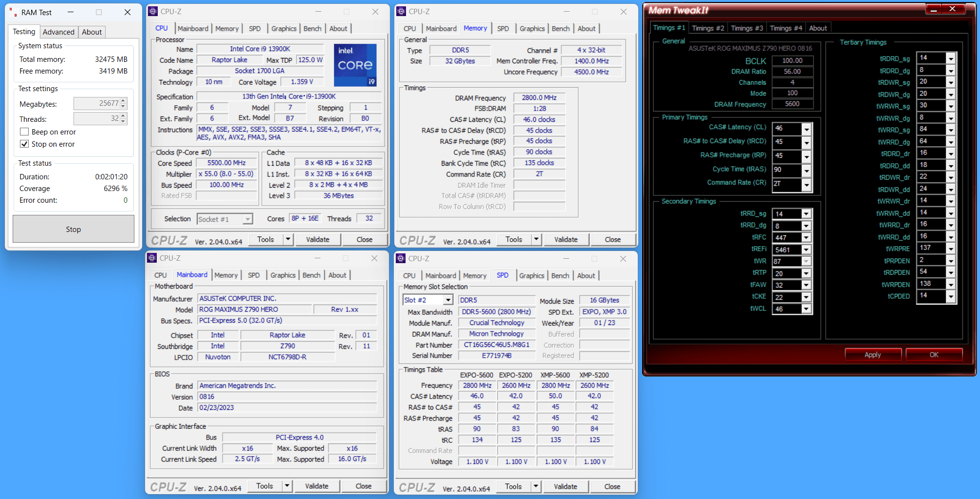
Task: Open Mainboard tab in the CPU-Z SPD window
Action: (x=441, y=276)
